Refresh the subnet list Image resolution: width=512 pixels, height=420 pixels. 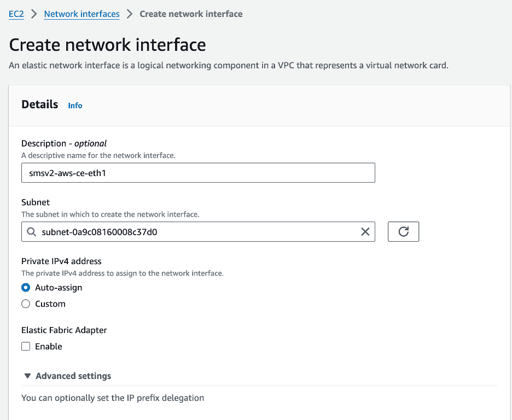(x=403, y=232)
